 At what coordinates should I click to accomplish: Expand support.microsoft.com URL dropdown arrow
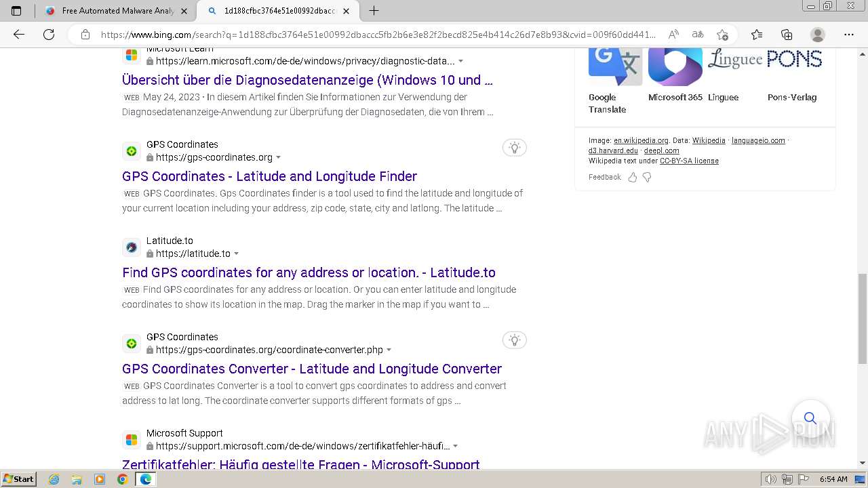(x=455, y=446)
